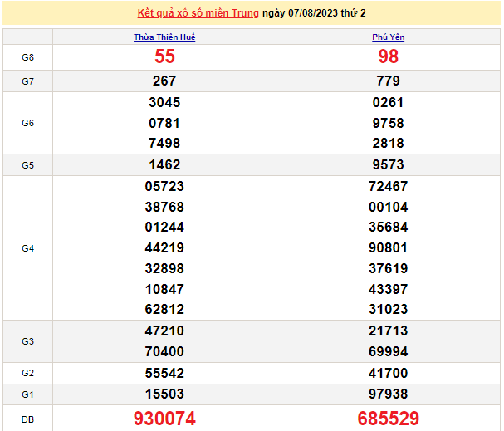
Task: Click the G5 prize row label
Action: pos(27,165)
